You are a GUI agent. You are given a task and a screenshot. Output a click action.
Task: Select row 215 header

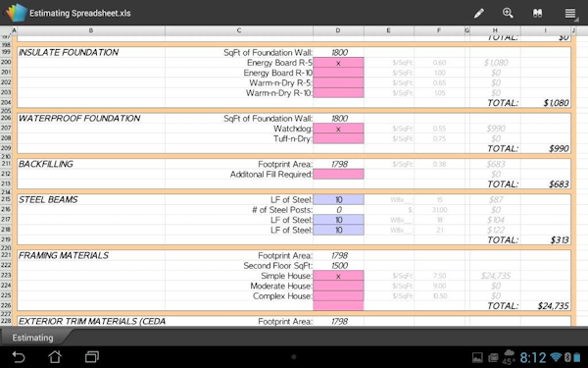pyautogui.click(x=6, y=199)
